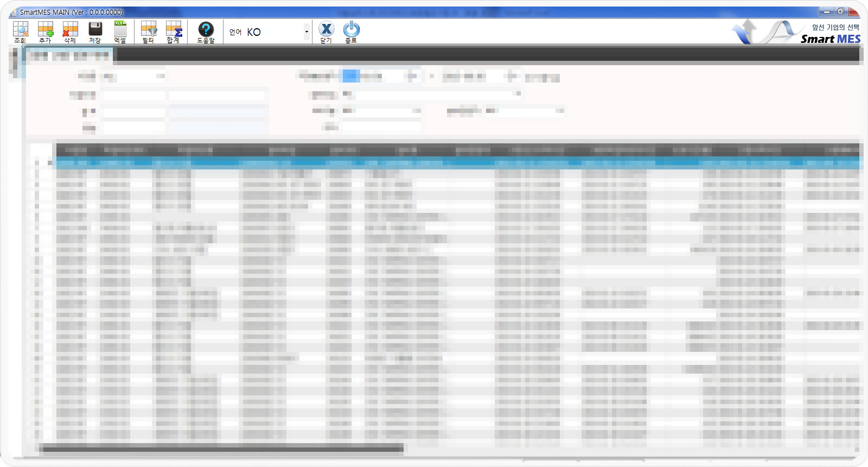
Task: Open 도움말 help question-mark icon
Action: pyautogui.click(x=206, y=31)
